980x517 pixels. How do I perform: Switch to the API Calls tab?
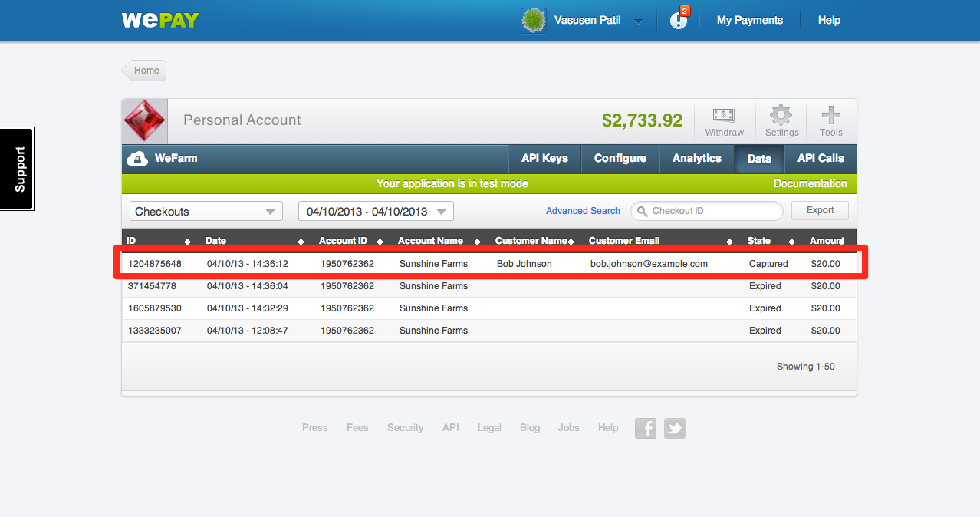[821, 159]
